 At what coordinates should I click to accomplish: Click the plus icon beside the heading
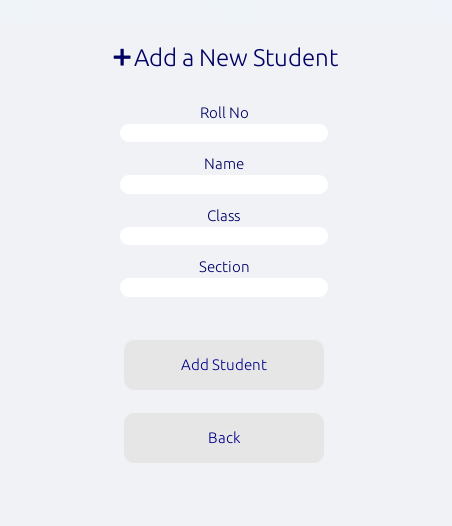click(x=122, y=58)
